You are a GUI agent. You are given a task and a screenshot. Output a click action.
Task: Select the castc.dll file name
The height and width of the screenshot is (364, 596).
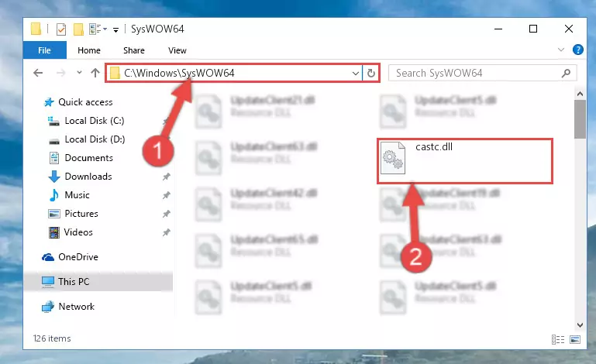click(434, 146)
